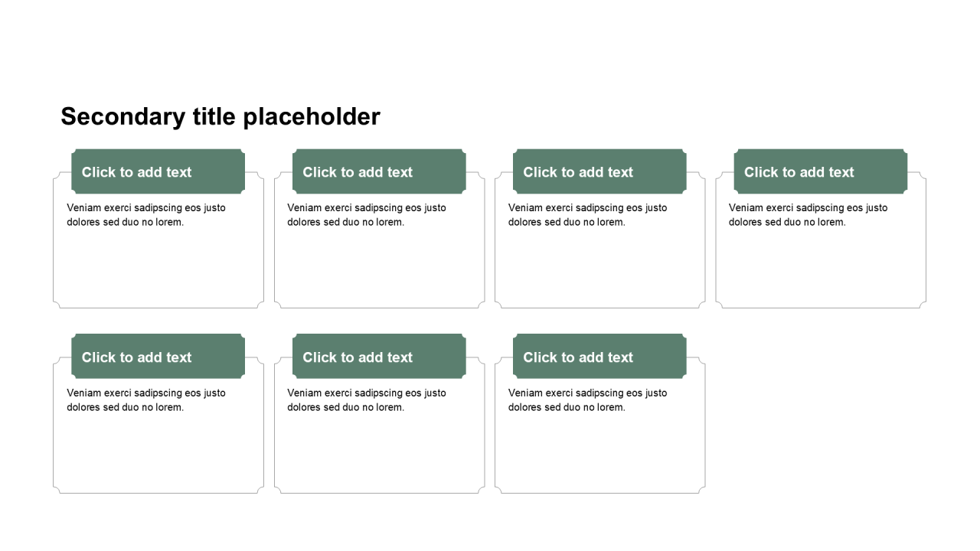Select the empty space below the text in the third bottom-row card

(599, 453)
